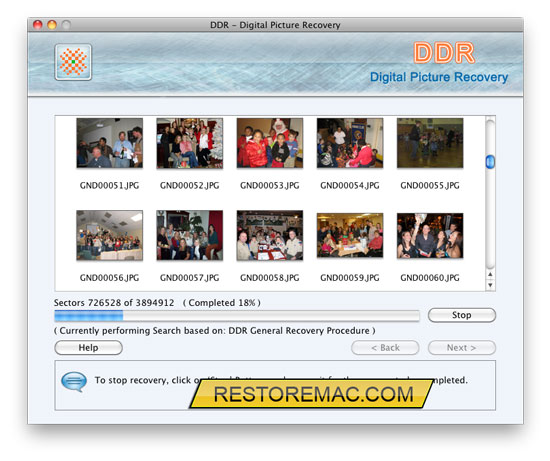Stop the recovery scan
550x461 pixels.
tap(462, 315)
